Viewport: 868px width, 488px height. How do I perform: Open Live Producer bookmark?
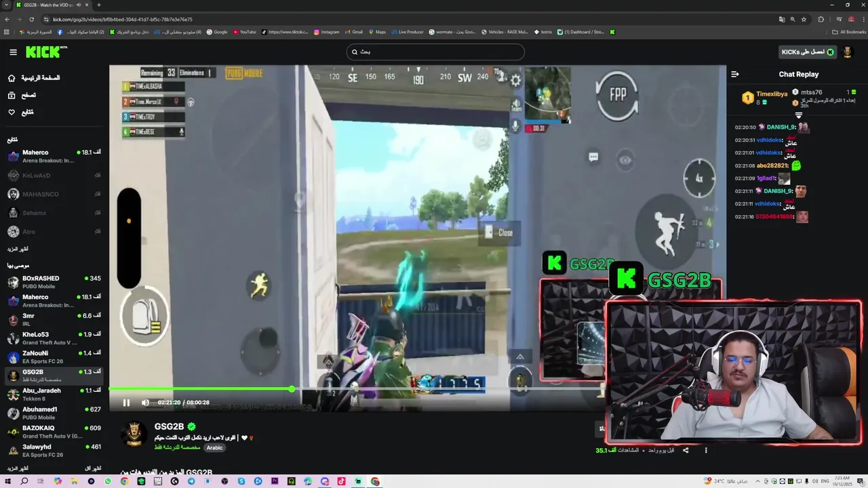[407, 32]
